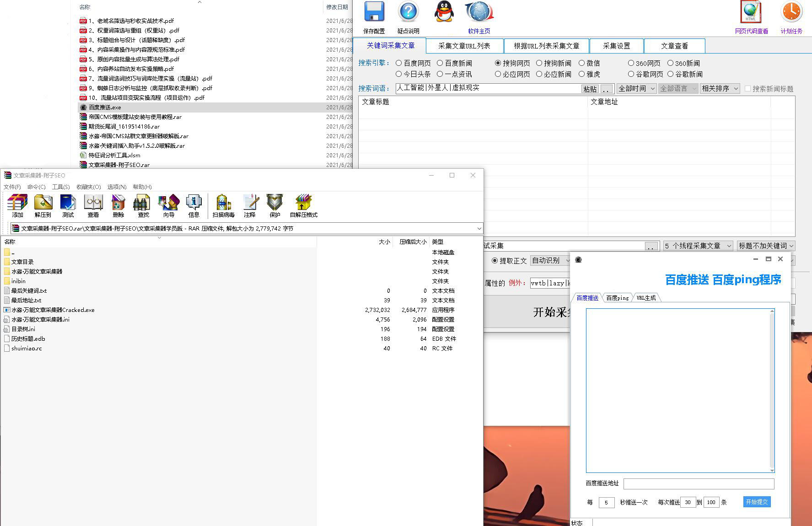The height and width of the screenshot is (526, 812).
Task: Expand WinRAR archive path dropdown
Action: point(479,228)
